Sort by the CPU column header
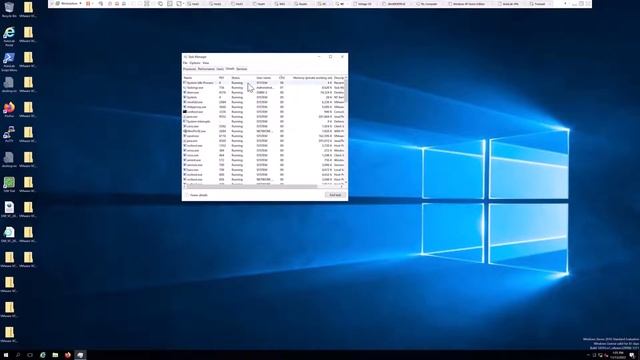This screenshot has width=640, height=360. (x=282, y=78)
